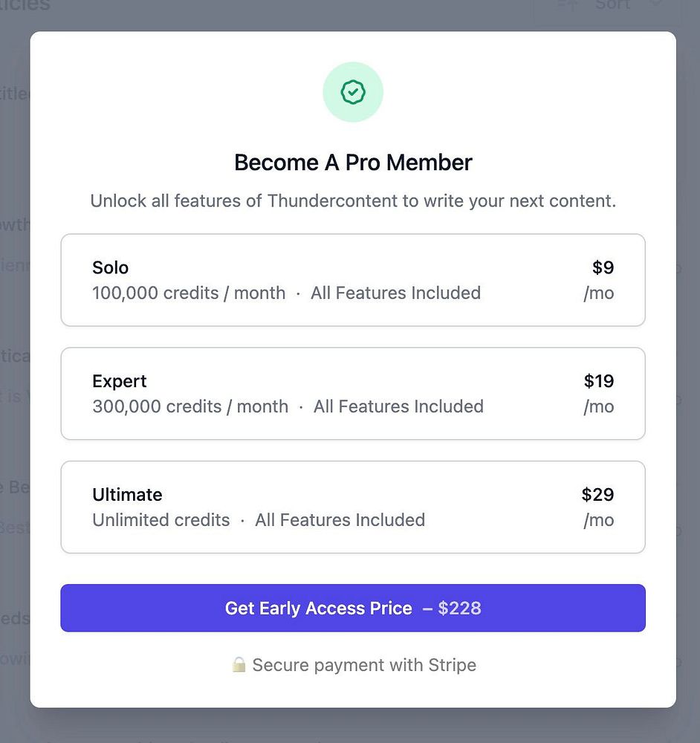700x743 pixels.
Task: Click the Become A Pro Member heading
Action: coord(353,163)
